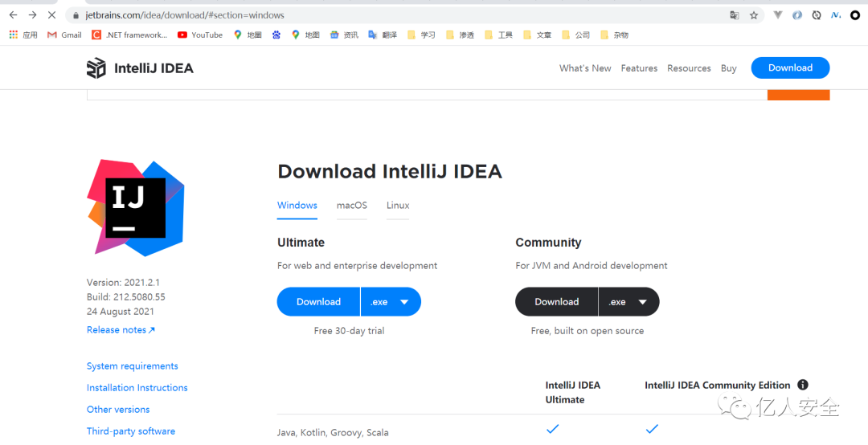Open the Gmail bookmark
Image resolution: width=868 pixels, height=445 pixels.
[x=64, y=35]
